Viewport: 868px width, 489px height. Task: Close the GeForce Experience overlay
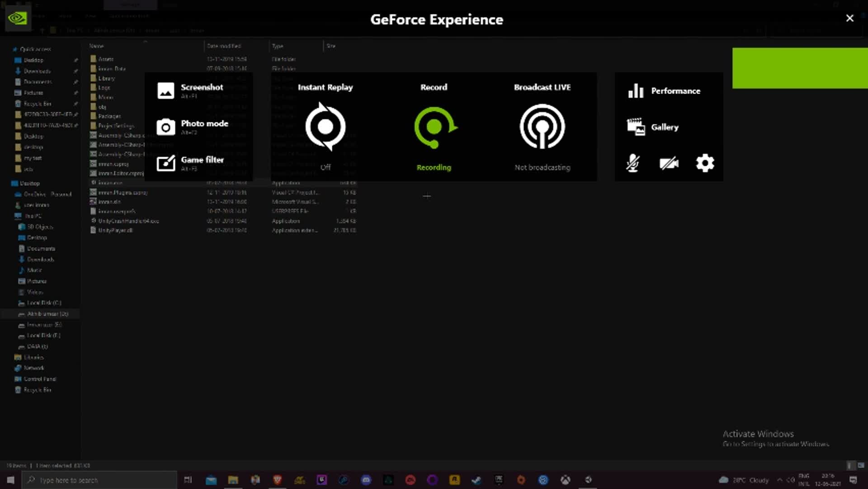point(849,18)
